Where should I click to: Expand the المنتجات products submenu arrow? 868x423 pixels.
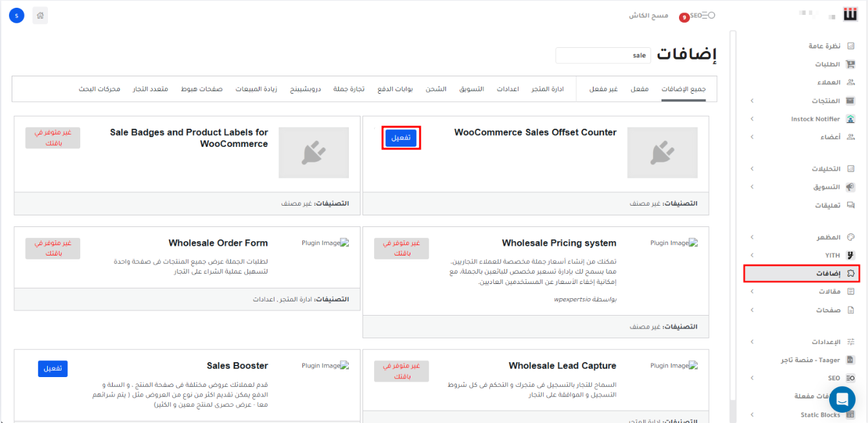click(751, 101)
